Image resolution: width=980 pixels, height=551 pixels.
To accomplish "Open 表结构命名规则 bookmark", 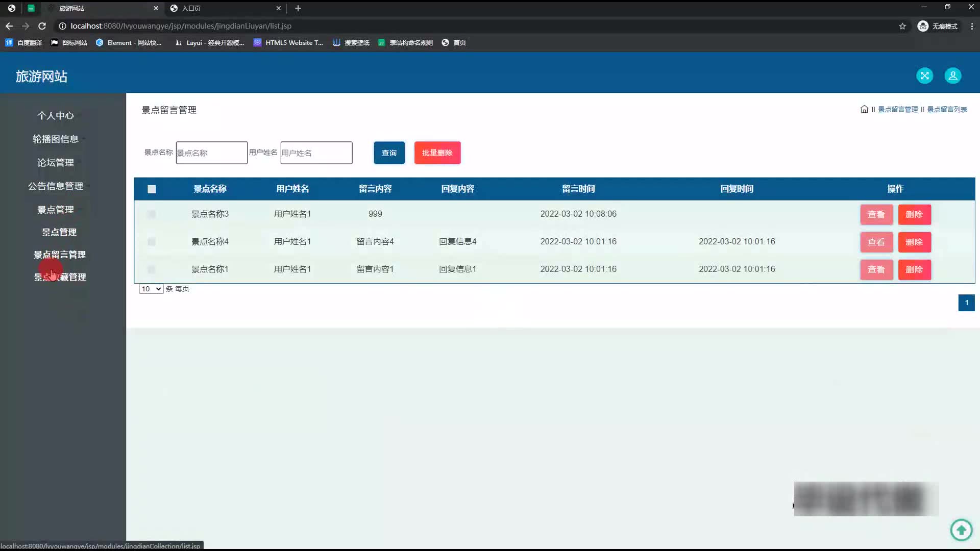I will 405,43.
